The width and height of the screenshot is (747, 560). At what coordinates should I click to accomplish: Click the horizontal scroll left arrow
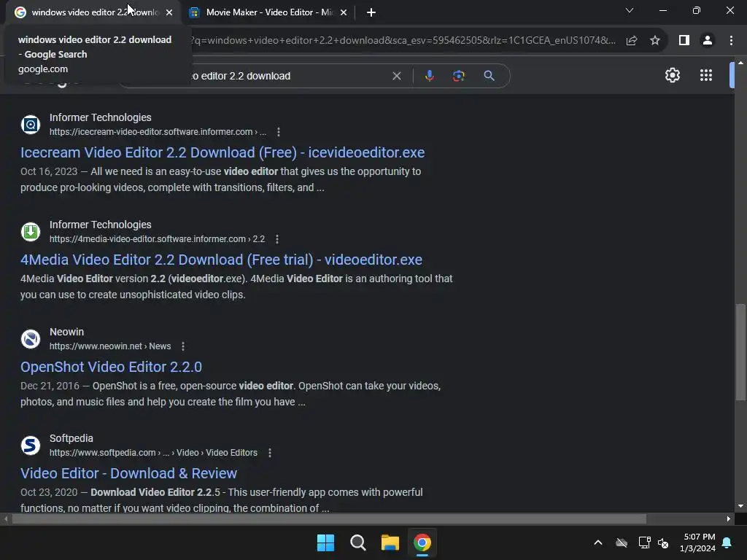coord(6,519)
